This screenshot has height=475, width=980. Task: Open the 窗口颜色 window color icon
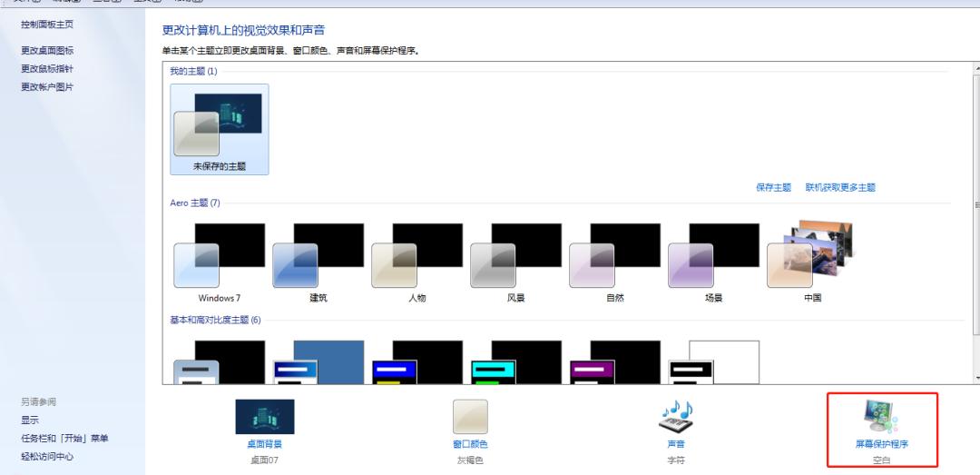tap(470, 417)
